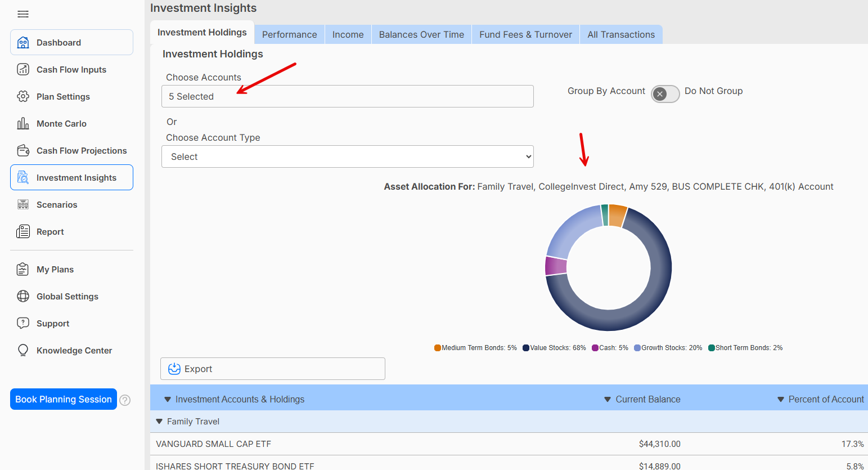The height and width of the screenshot is (470, 868).
Task: Click the Cash Flow Inputs chart icon
Action: pyautogui.click(x=23, y=70)
